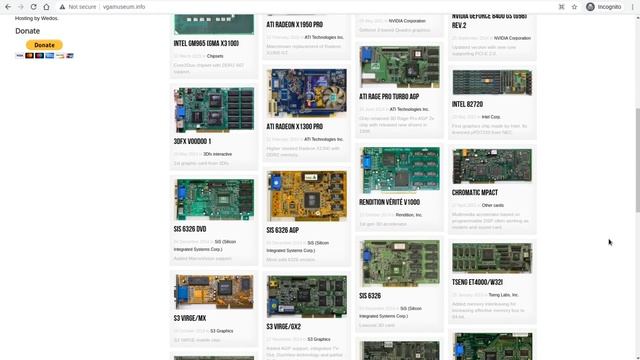Click the Not secure warning icon
The image size is (640, 360).
(62, 7)
